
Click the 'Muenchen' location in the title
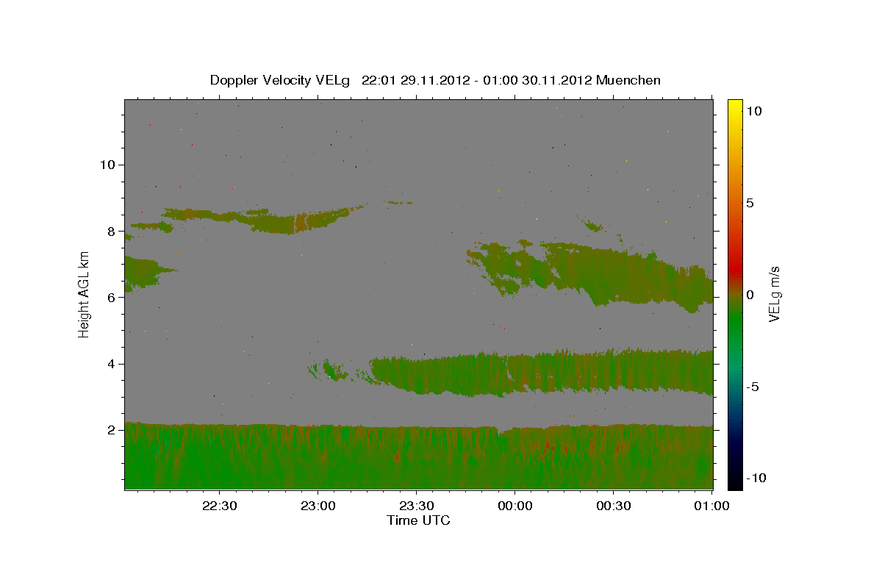628,80
